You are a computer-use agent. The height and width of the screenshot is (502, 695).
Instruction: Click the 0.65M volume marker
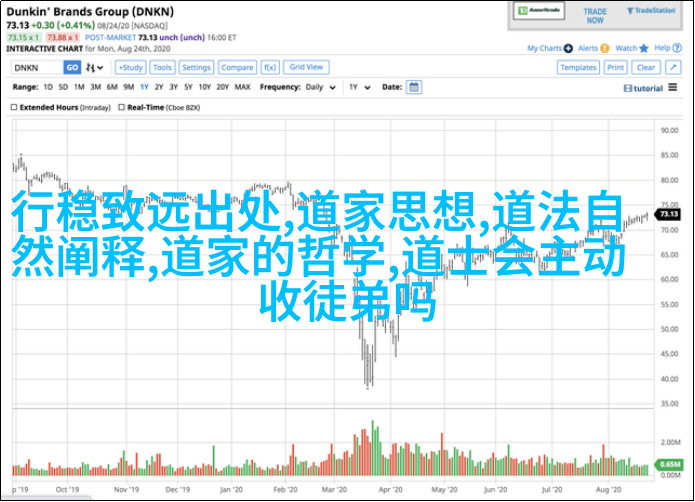coord(669,464)
